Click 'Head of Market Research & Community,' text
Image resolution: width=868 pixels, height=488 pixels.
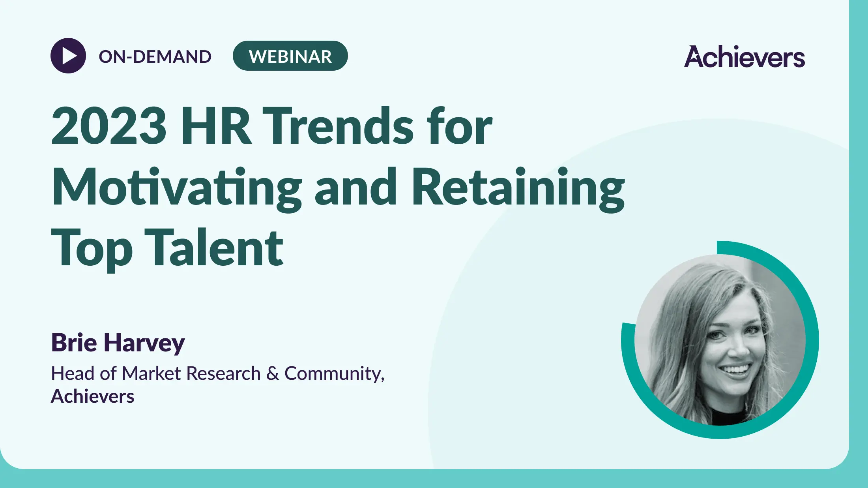(x=218, y=374)
